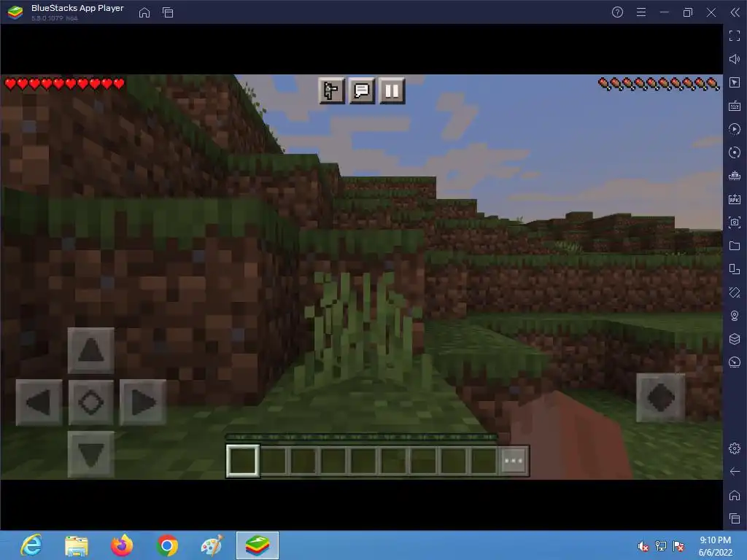
Task: Open the Minecraft emote button
Action: coord(331,90)
